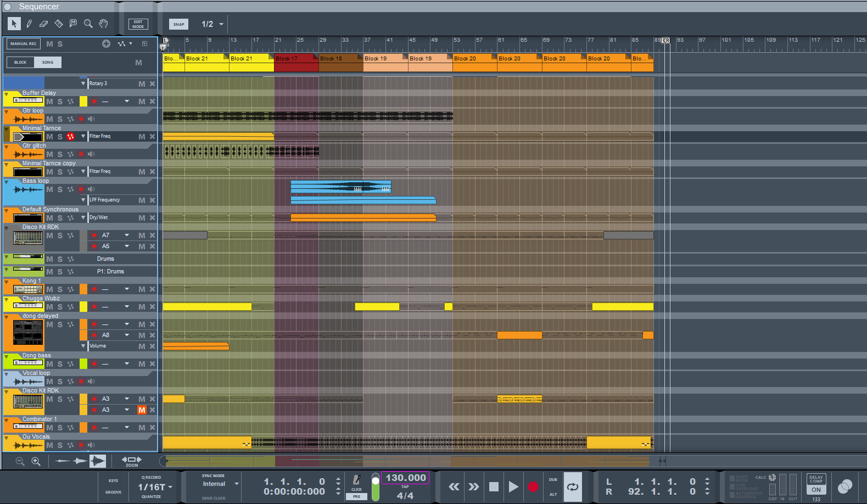This screenshot has height=504, width=867.
Task: Mute the Ou Vocals track
Action: coord(50,445)
